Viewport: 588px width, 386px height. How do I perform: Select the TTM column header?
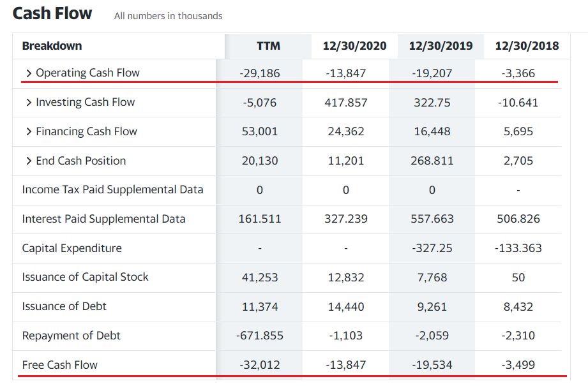click(268, 46)
